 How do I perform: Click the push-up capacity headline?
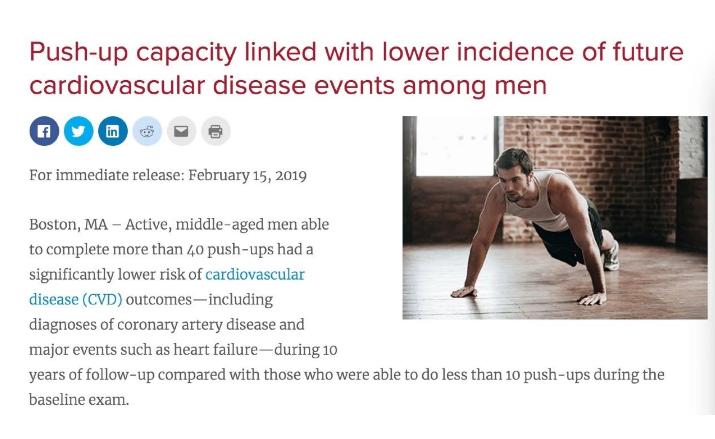356,52
